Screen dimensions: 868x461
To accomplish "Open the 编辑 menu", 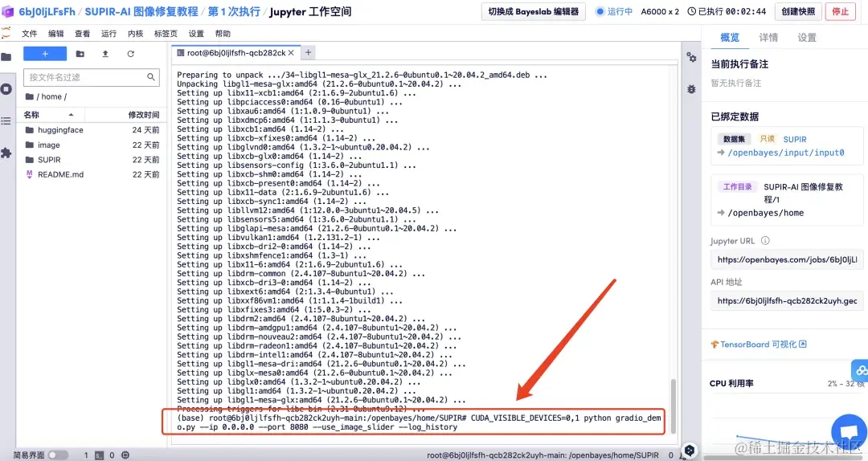I will (56, 34).
